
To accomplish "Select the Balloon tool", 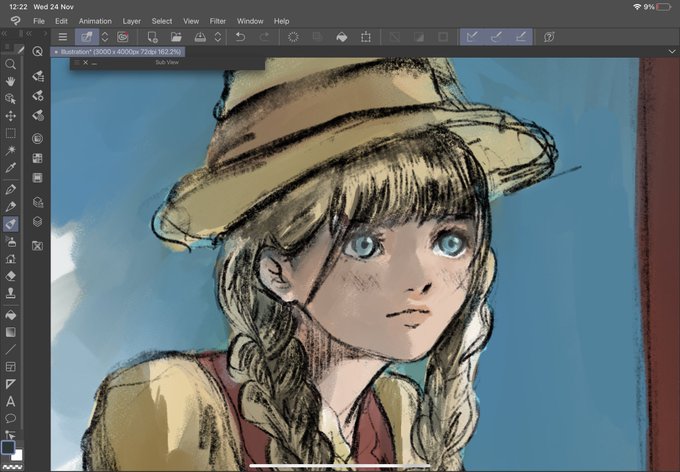I will (x=10, y=418).
